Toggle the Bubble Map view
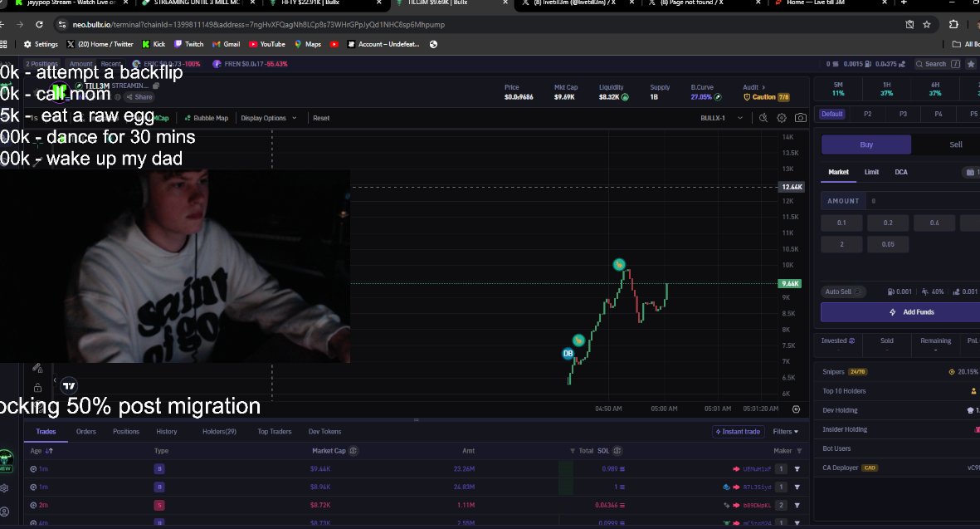This screenshot has height=529, width=980. click(207, 118)
